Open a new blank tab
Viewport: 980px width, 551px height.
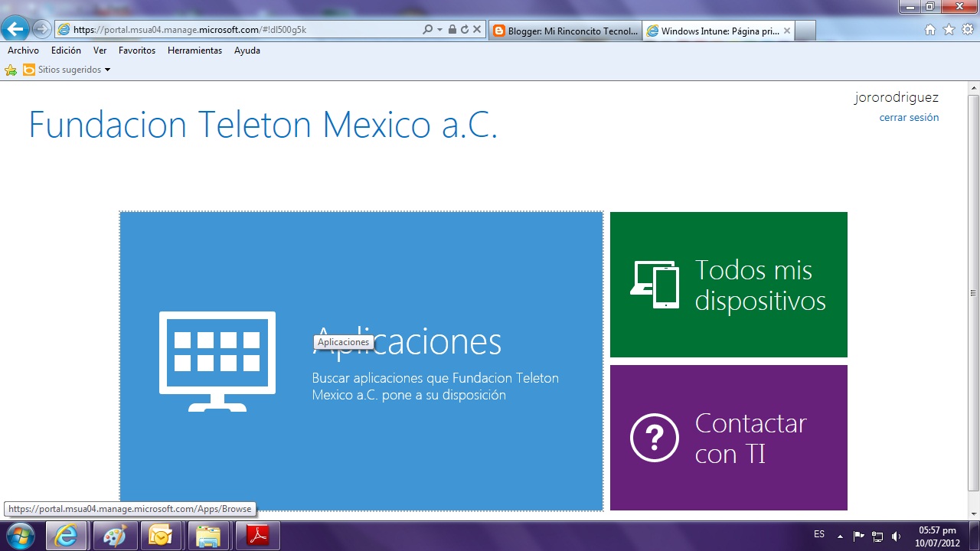805,31
